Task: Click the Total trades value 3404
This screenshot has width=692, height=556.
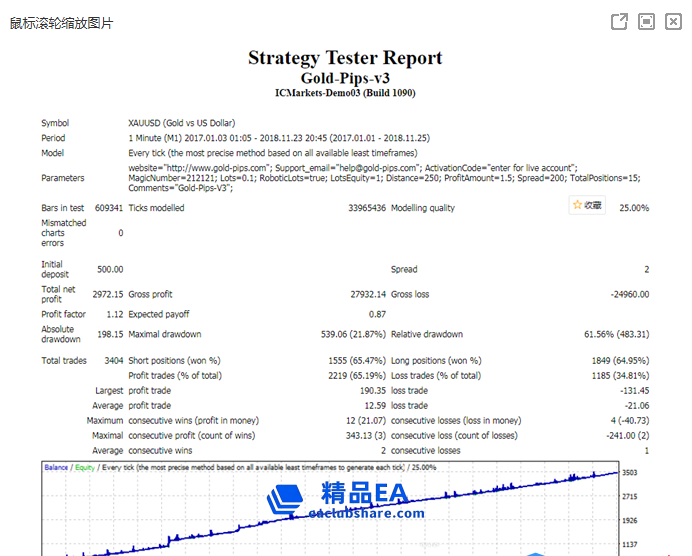Action: pyautogui.click(x=113, y=360)
